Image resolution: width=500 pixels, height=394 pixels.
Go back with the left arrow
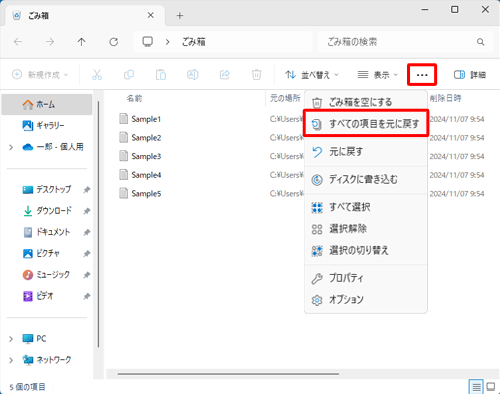(x=18, y=42)
